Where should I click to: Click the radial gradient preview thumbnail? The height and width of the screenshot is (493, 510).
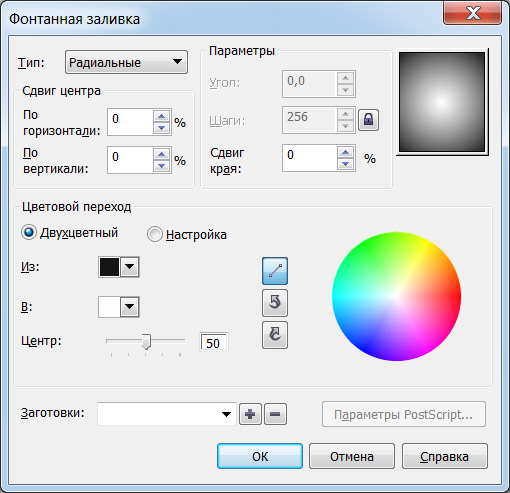click(442, 102)
